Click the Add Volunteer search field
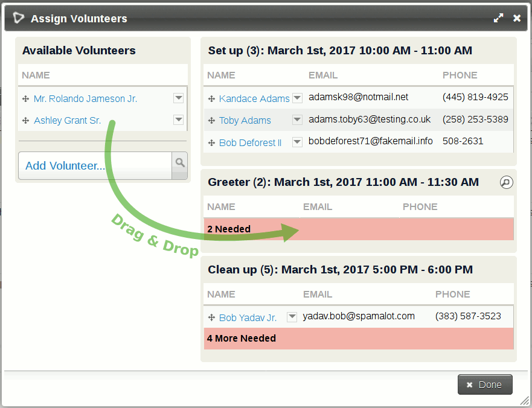The width and height of the screenshot is (532, 408). pyautogui.click(x=95, y=165)
